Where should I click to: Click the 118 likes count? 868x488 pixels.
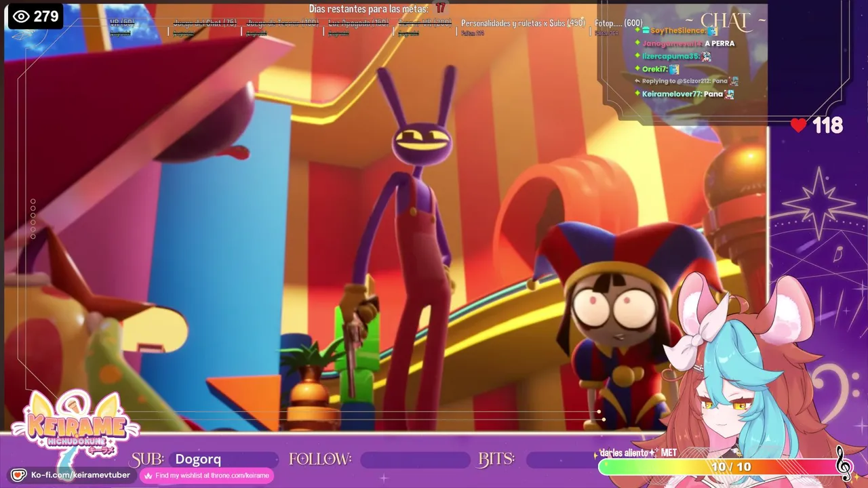pyautogui.click(x=827, y=125)
